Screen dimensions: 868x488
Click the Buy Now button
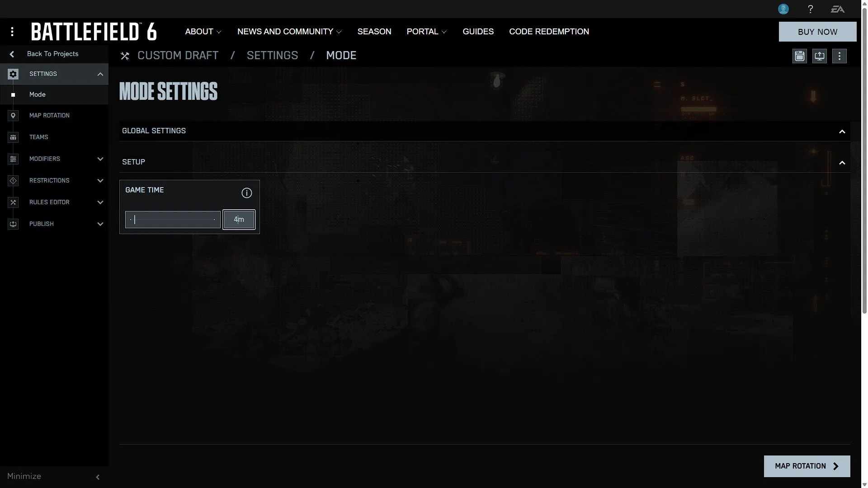pyautogui.click(x=817, y=32)
